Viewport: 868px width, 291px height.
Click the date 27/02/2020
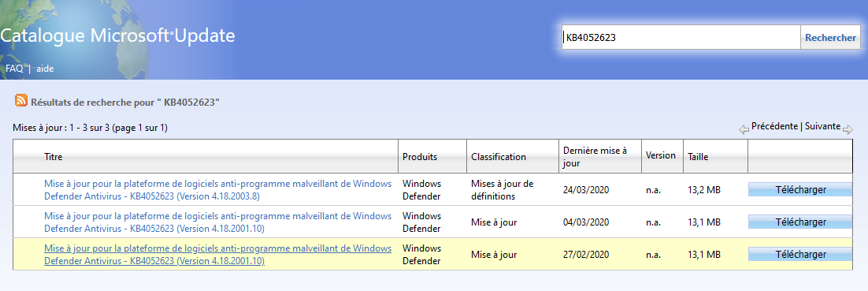(586, 255)
